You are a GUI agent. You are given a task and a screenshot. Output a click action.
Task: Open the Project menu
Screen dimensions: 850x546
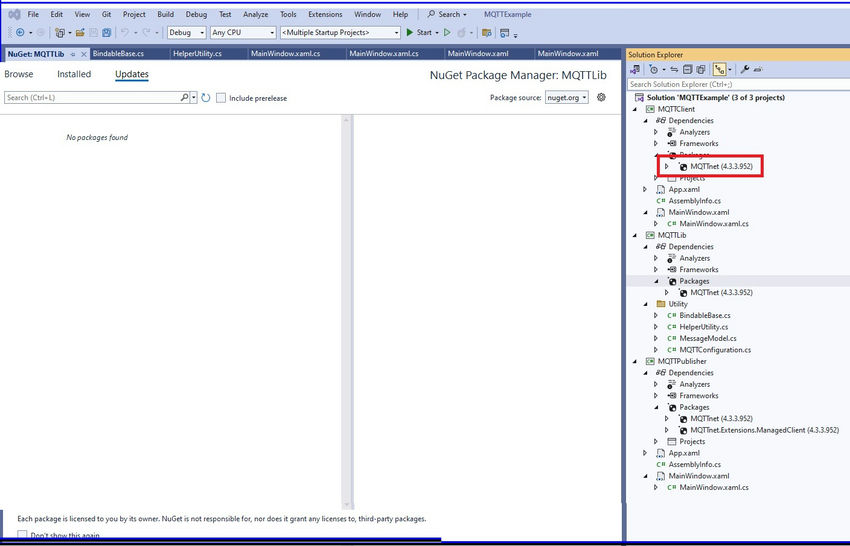tap(134, 15)
